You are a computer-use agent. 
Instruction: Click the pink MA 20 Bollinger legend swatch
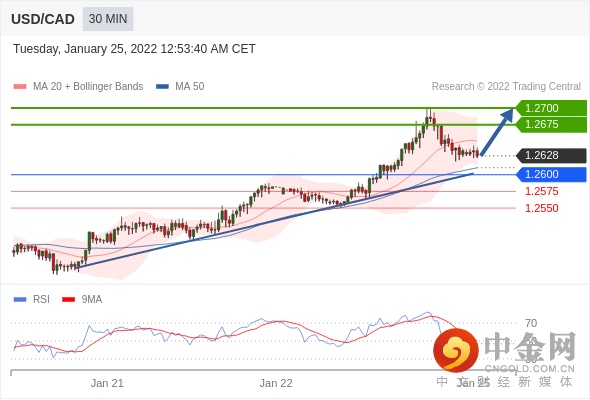[20, 87]
